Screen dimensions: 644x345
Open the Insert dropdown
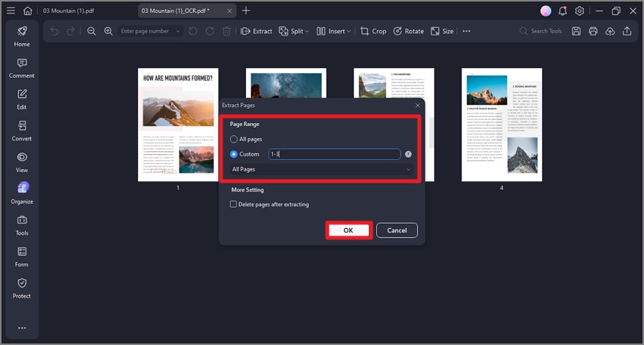333,31
